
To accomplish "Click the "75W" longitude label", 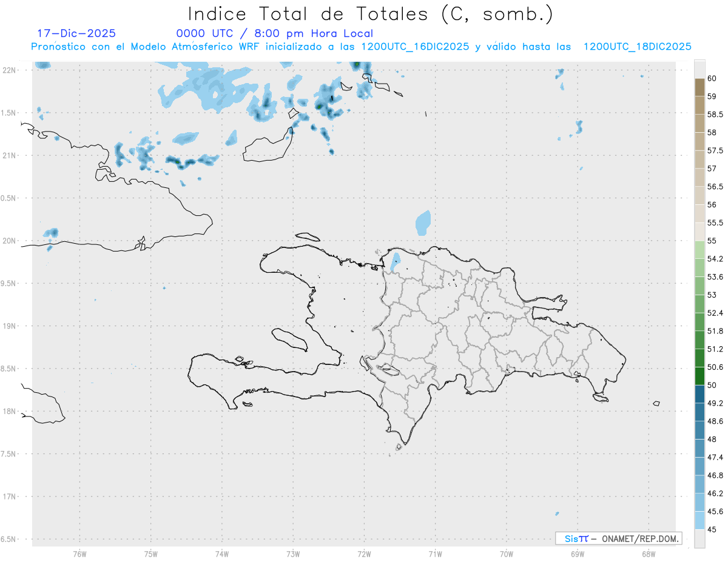I will (151, 553).
